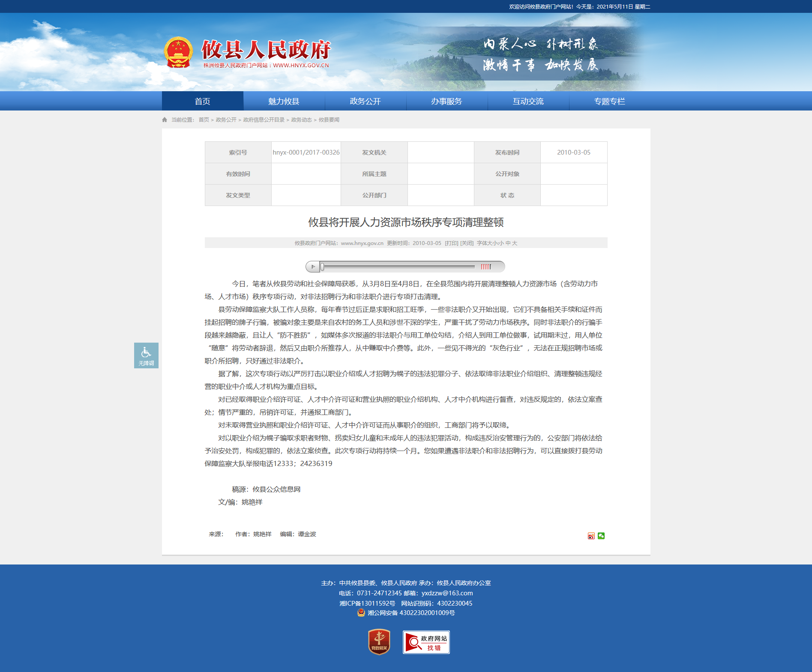Click the [关闭] close link
The height and width of the screenshot is (672, 812).
[x=467, y=243]
